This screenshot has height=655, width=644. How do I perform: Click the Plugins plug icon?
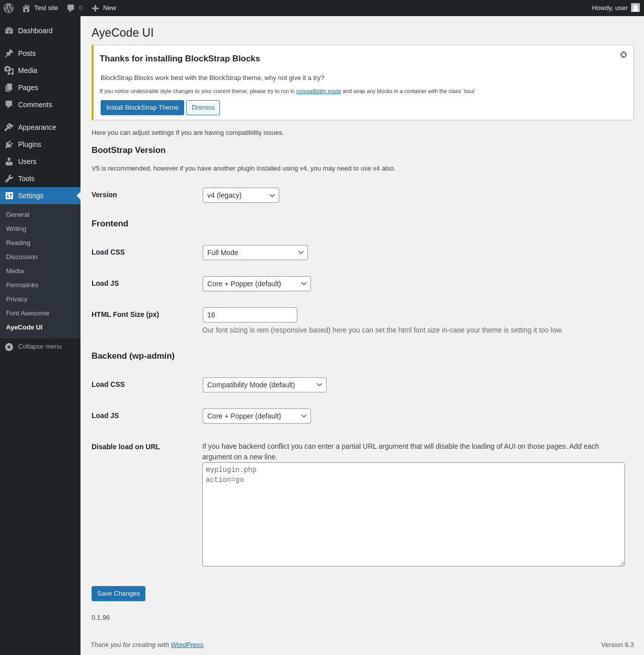click(9, 144)
